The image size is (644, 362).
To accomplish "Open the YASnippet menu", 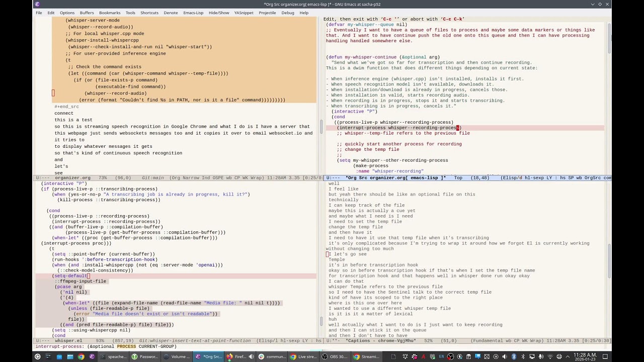I will (x=244, y=13).
